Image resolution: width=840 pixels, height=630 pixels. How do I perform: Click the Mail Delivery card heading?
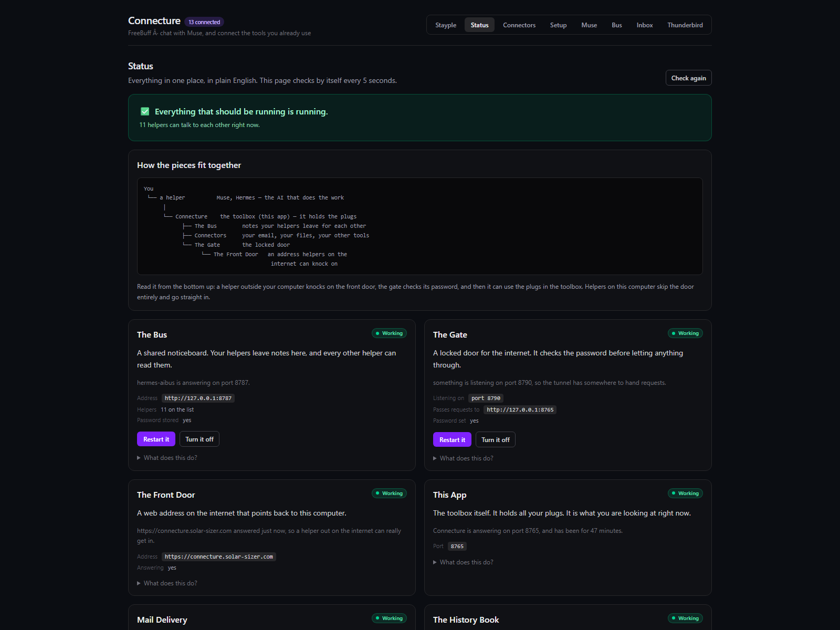[x=162, y=620]
